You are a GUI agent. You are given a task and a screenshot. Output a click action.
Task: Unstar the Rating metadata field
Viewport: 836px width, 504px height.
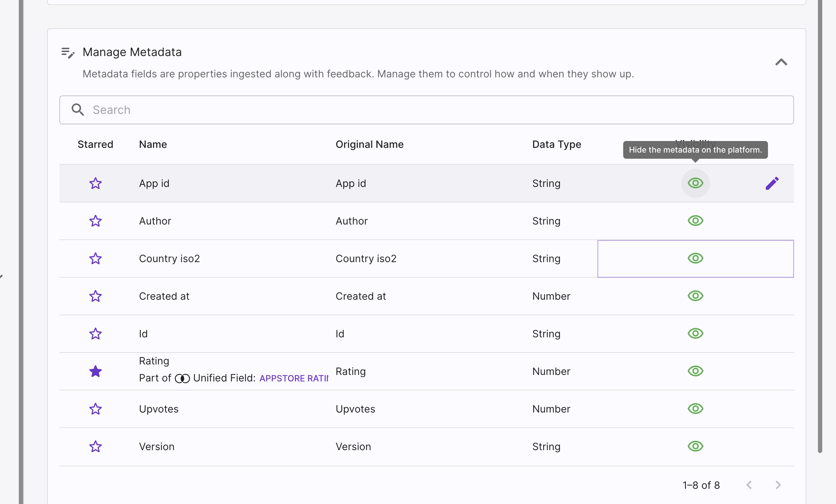pos(96,371)
